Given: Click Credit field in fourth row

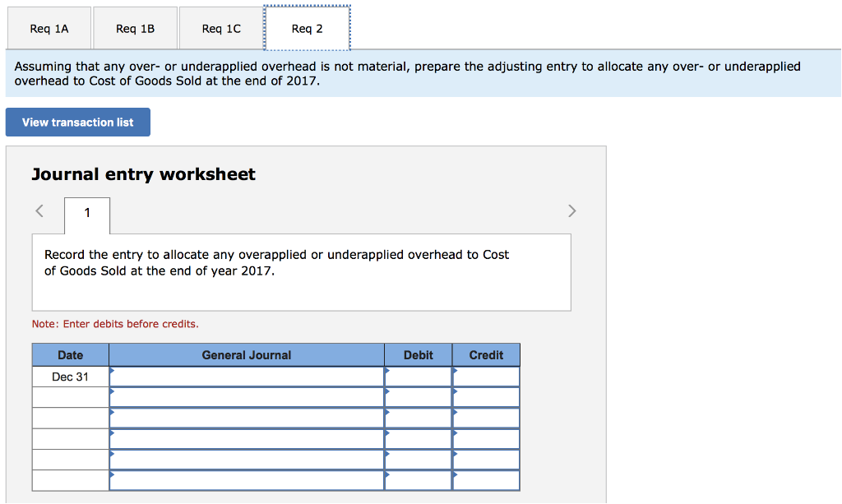Looking at the screenshot, I should point(486,439).
